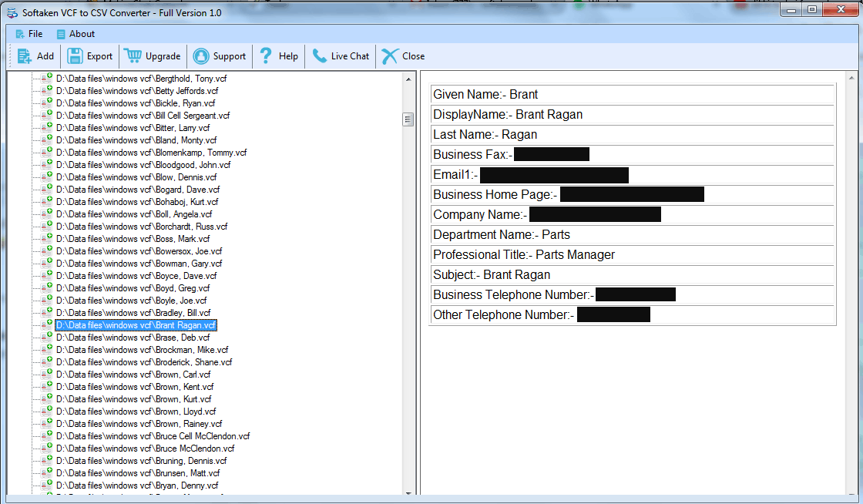Click contact icon beside Blomenkamp, Tommy.vcf
The width and height of the screenshot is (863, 504).
[47, 152]
